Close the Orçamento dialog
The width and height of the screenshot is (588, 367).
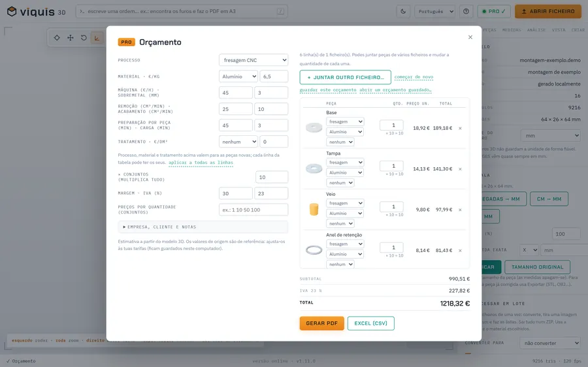(x=470, y=37)
